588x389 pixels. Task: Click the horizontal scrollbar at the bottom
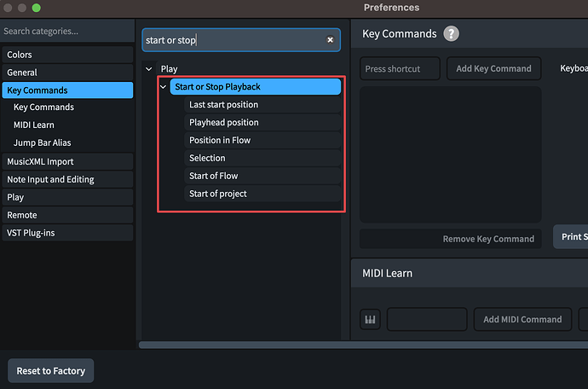(x=358, y=345)
